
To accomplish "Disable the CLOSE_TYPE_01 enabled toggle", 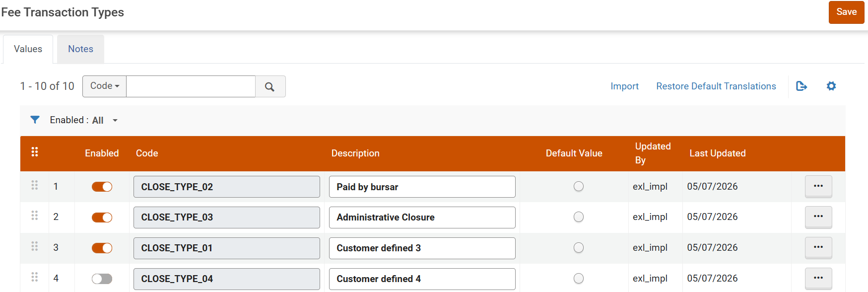I will 102,248.
